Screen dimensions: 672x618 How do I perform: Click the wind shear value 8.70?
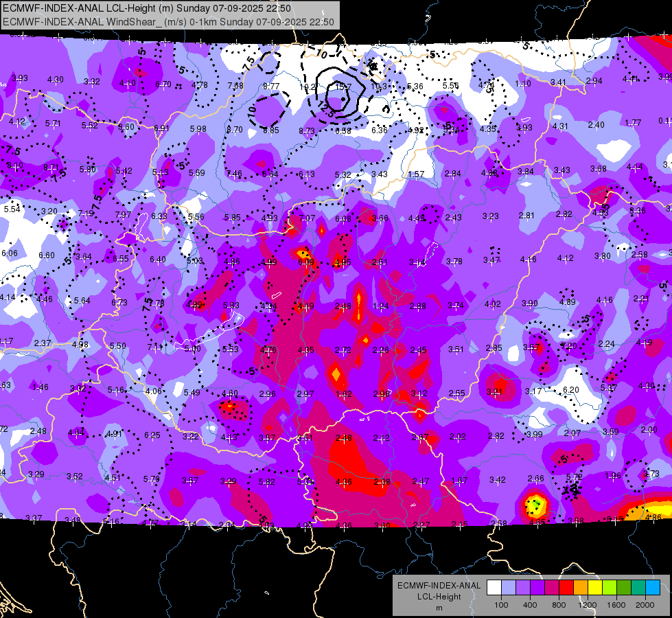pyautogui.click(x=235, y=129)
